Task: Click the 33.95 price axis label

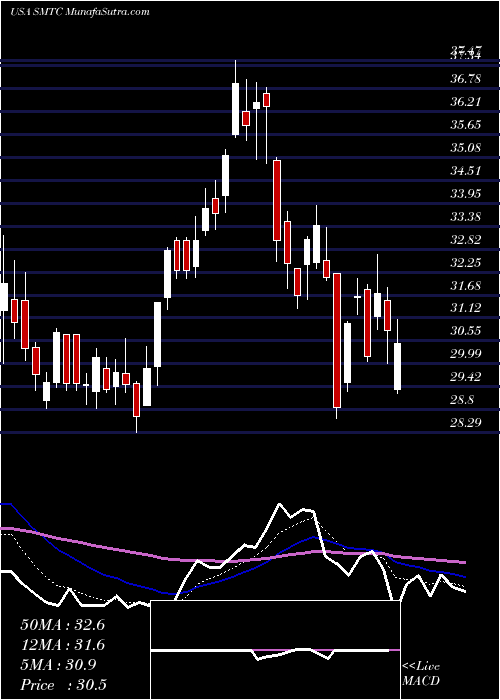Action: pyautogui.click(x=466, y=193)
